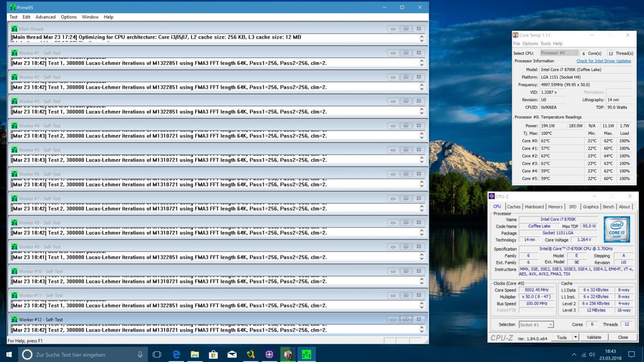Minimize the Worker #2 child window
This screenshot has height=362, width=644.
[393, 77]
